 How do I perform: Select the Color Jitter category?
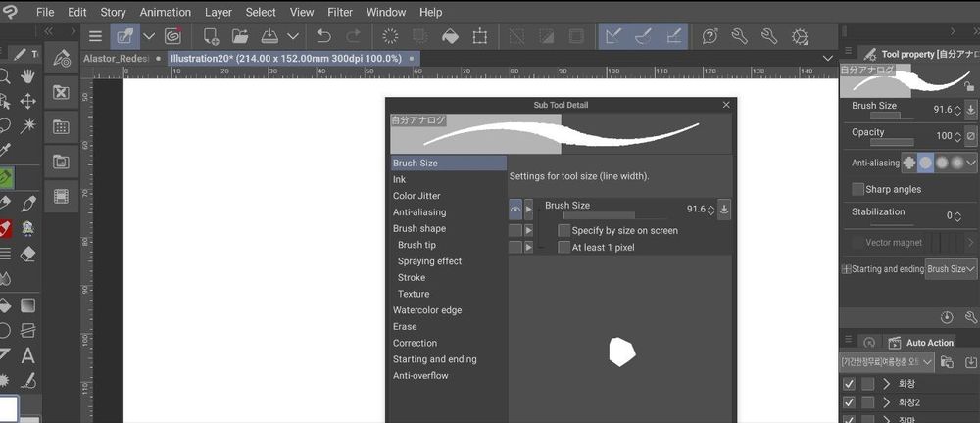point(448,196)
